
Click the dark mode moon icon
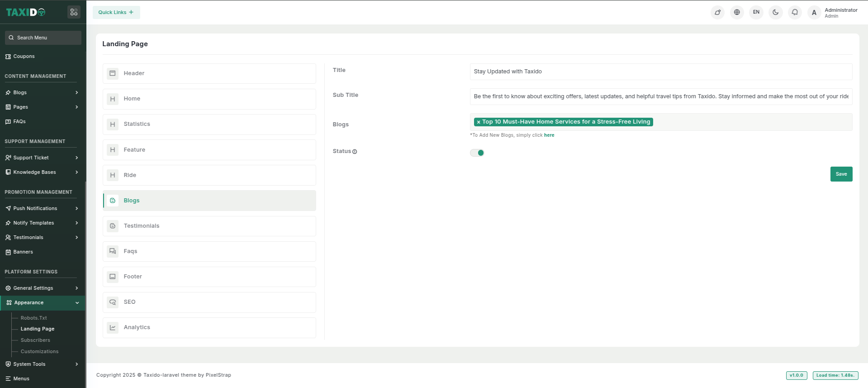tap(775, 12)
